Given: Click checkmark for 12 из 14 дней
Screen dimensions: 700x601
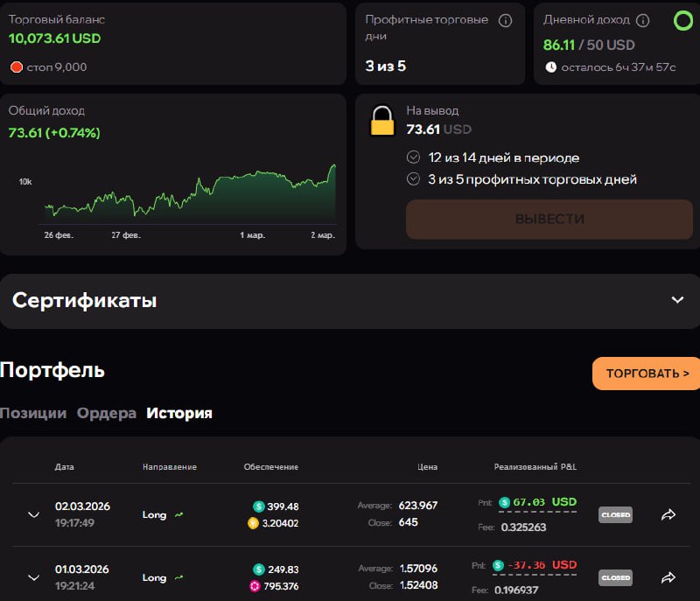Looking at the screenshot, I should click(x=414, y=157).
